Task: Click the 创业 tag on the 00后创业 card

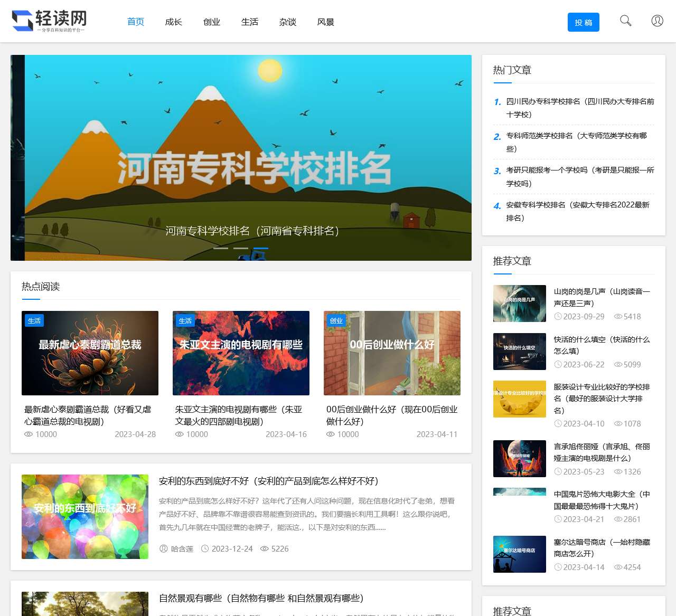Action: pos(336,320)
